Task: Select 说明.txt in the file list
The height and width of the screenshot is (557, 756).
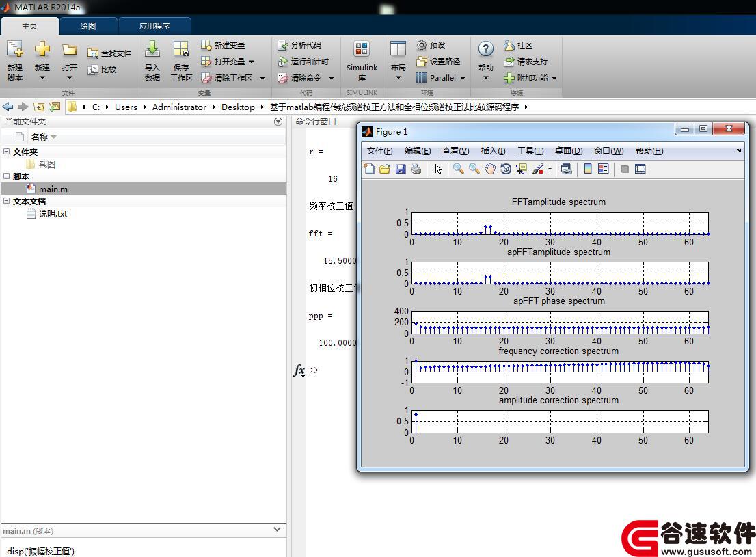Action: [x=144, y=213]
